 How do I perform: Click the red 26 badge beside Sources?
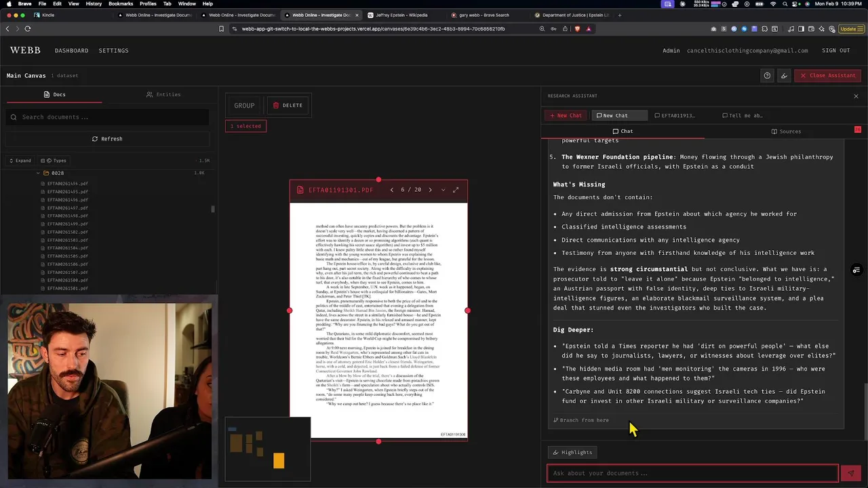tap(857, 129)
